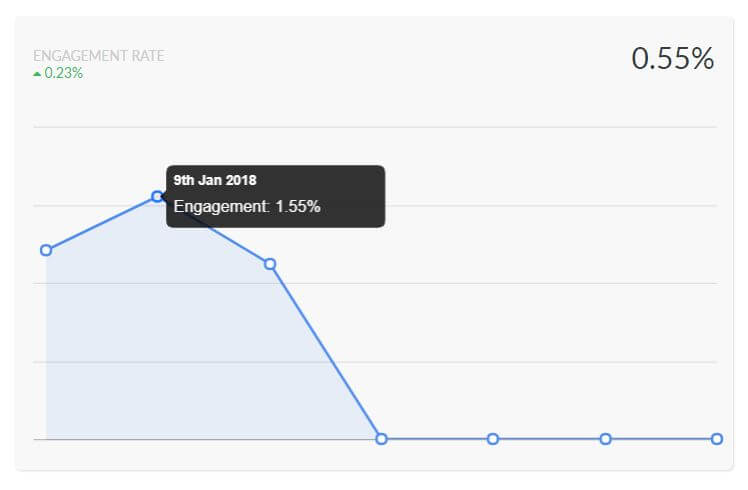Click the ENGAGEMENT RATE heading
This screenshot has height=490, width=748.
tap(99, 55)
